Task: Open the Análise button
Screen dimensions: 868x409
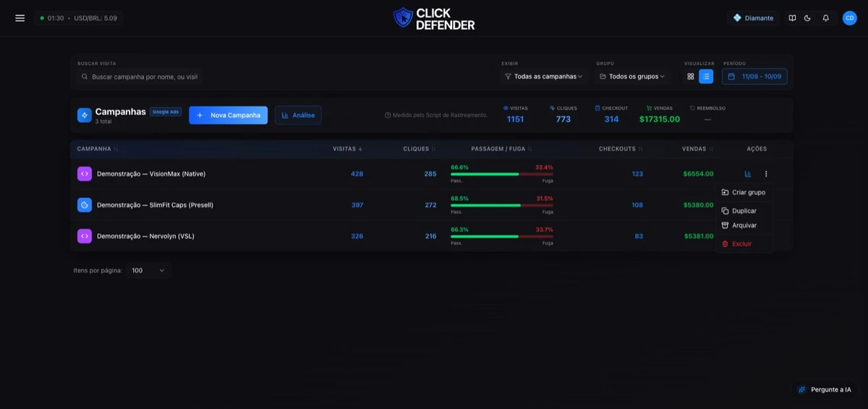Action: (x=298, y=115)
